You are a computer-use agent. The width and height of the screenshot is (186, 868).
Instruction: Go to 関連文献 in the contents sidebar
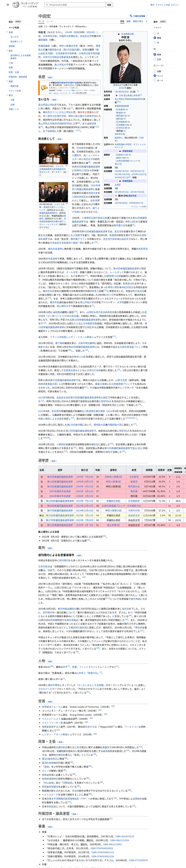(14, 86)
